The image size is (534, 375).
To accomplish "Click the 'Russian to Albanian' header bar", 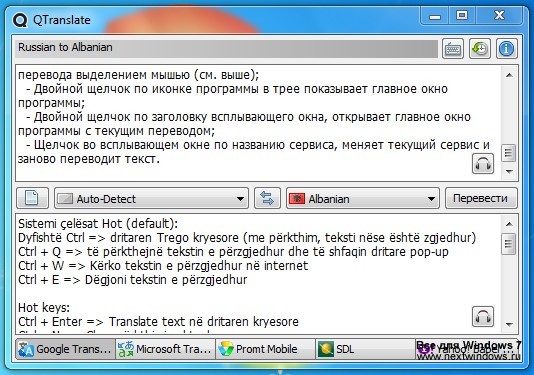I will coord(226,48).
